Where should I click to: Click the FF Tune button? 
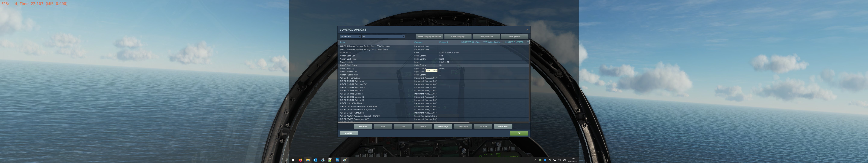tap(483, 126)
